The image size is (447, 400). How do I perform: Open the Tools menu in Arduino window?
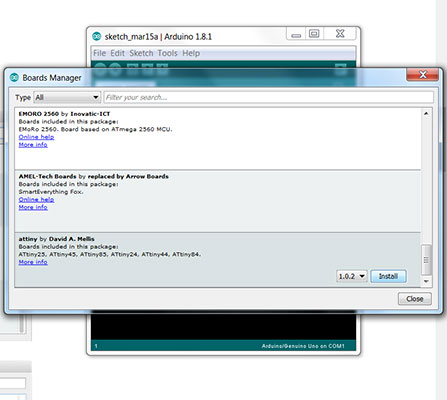point(167,53)
